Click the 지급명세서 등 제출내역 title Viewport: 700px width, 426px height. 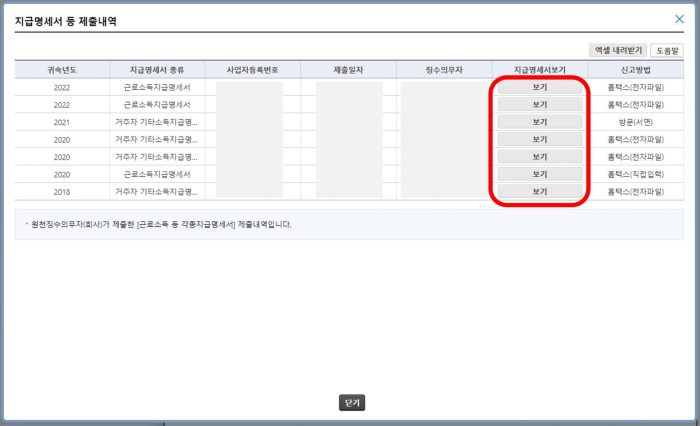tap(66, 21)
